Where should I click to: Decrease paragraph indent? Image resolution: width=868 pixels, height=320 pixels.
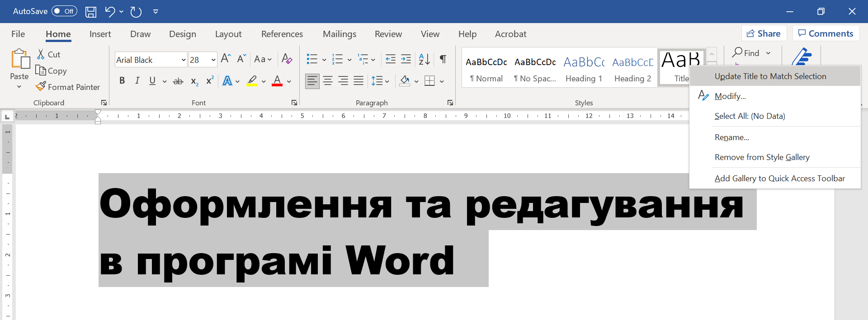[x=390, y=59]
